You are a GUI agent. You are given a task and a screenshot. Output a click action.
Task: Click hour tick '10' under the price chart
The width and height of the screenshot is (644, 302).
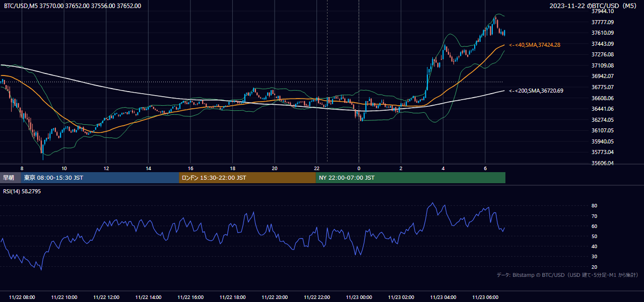point(64,168)
